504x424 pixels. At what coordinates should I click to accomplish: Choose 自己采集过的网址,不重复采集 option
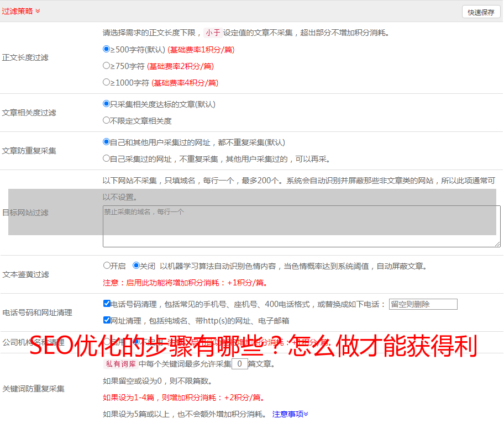tap(107, 158)
